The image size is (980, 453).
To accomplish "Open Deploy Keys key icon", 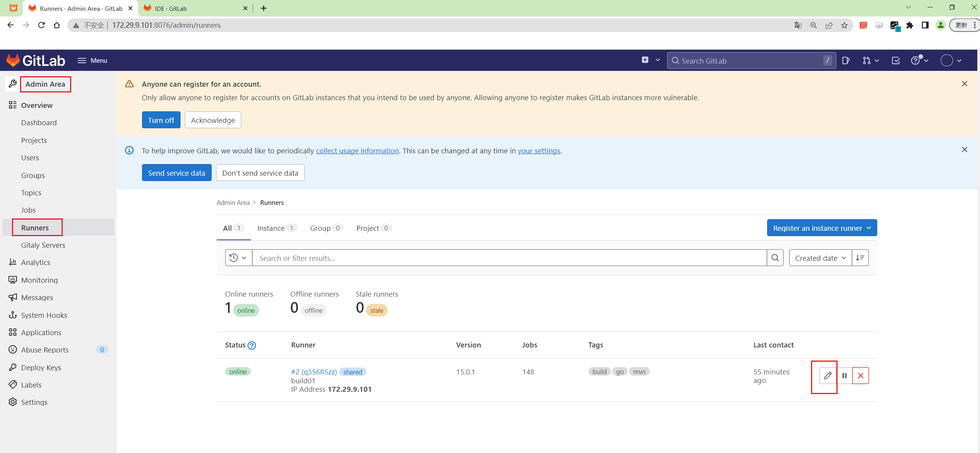I will coord(13,367).
